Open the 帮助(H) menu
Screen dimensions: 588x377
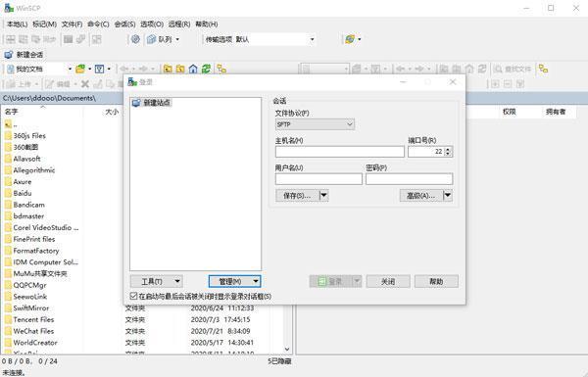(207, 24)
